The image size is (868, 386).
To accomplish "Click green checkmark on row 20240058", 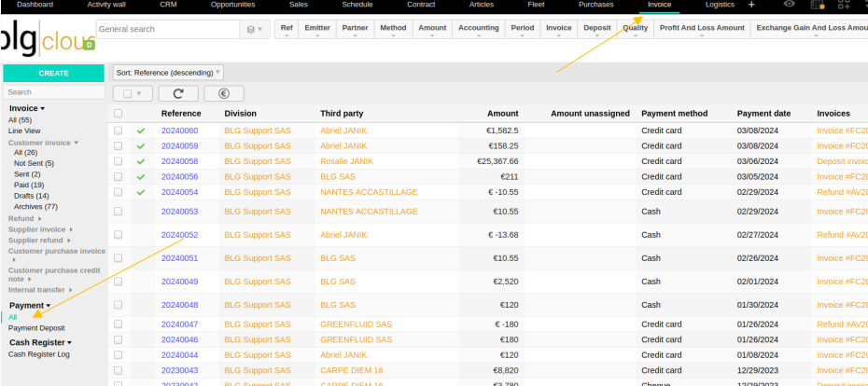I will [x=141, y=161].
